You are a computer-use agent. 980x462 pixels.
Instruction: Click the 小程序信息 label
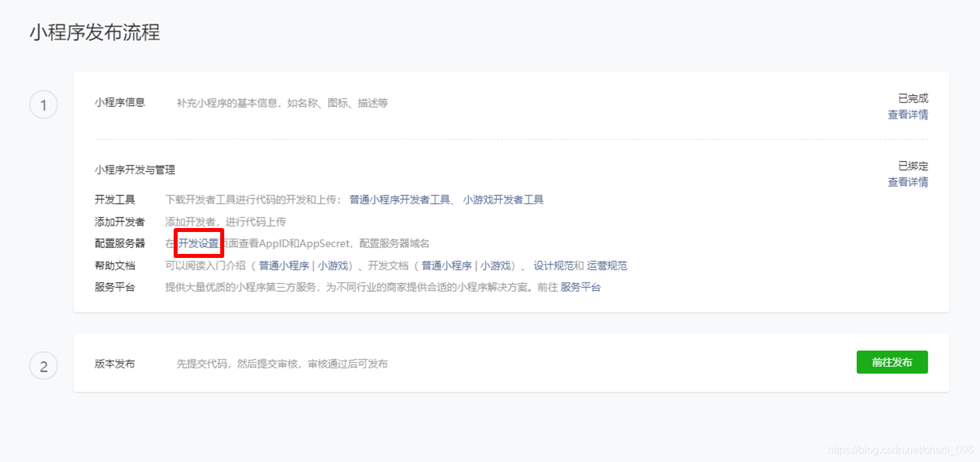[120, 102]
